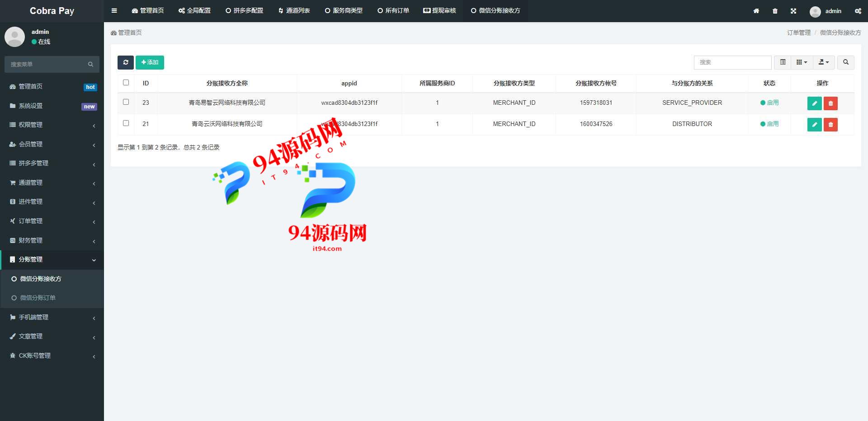The height and width of the screenshot is (421, 868).
Task: Edit row 23 with the pencil icon
Action: coord(814,103)
